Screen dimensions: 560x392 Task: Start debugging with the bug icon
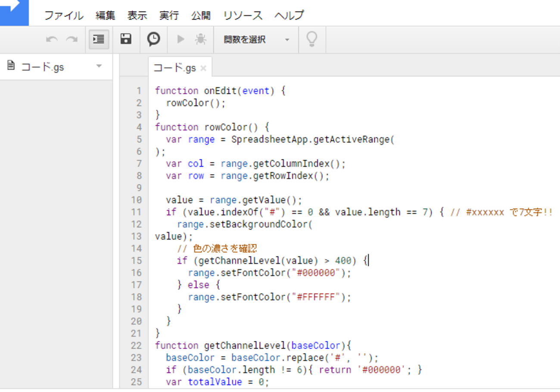click(200, 40)
